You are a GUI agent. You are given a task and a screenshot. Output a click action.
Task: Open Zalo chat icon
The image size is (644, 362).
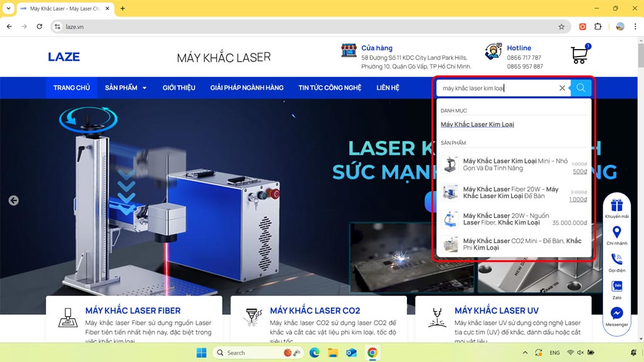[x=616, y=286]
